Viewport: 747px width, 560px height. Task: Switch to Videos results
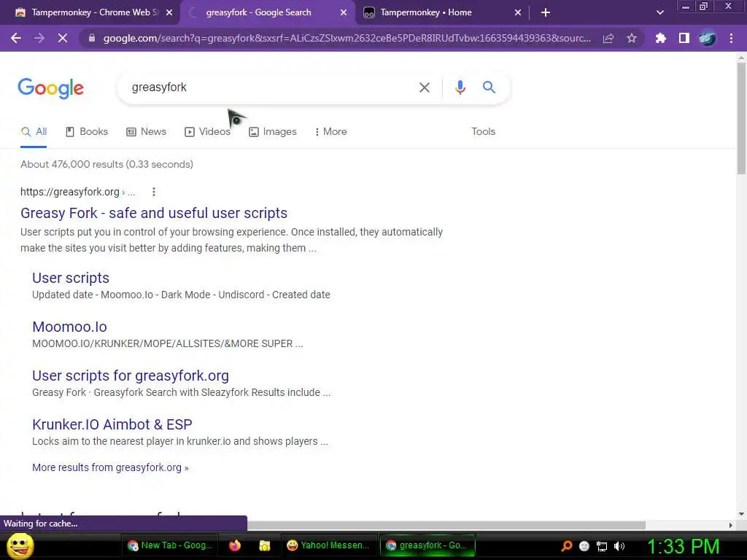click(x=208, y=131)
